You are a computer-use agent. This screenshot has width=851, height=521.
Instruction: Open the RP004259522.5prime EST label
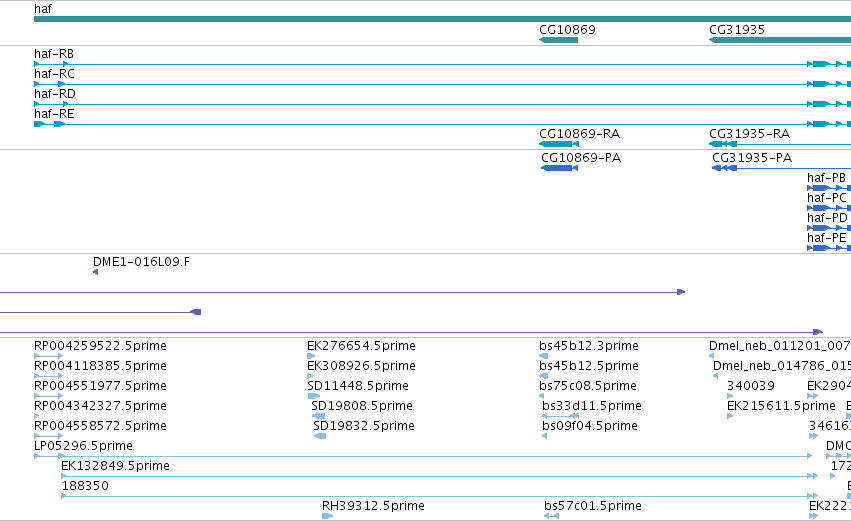click(x=100, y=346)
